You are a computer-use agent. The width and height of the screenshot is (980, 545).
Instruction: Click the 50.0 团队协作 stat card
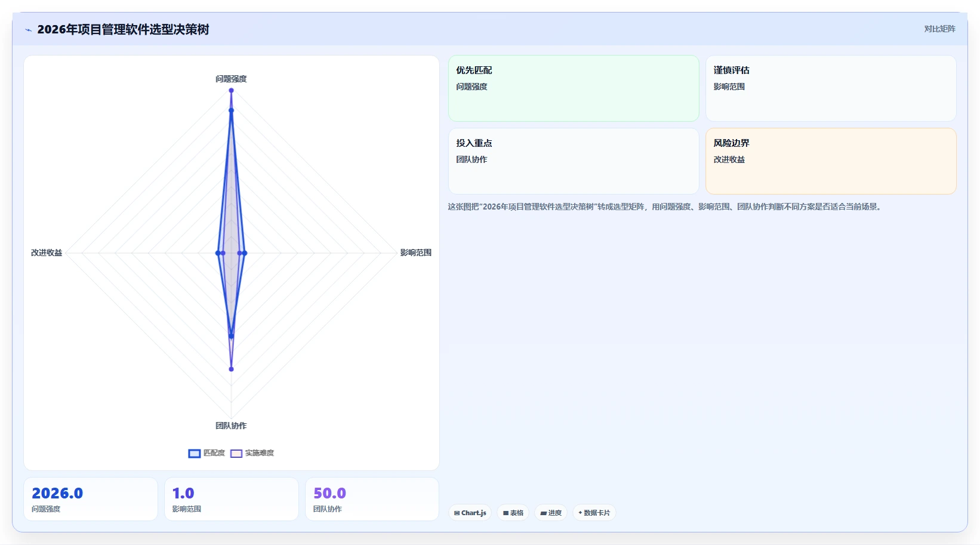pos(372,499)
